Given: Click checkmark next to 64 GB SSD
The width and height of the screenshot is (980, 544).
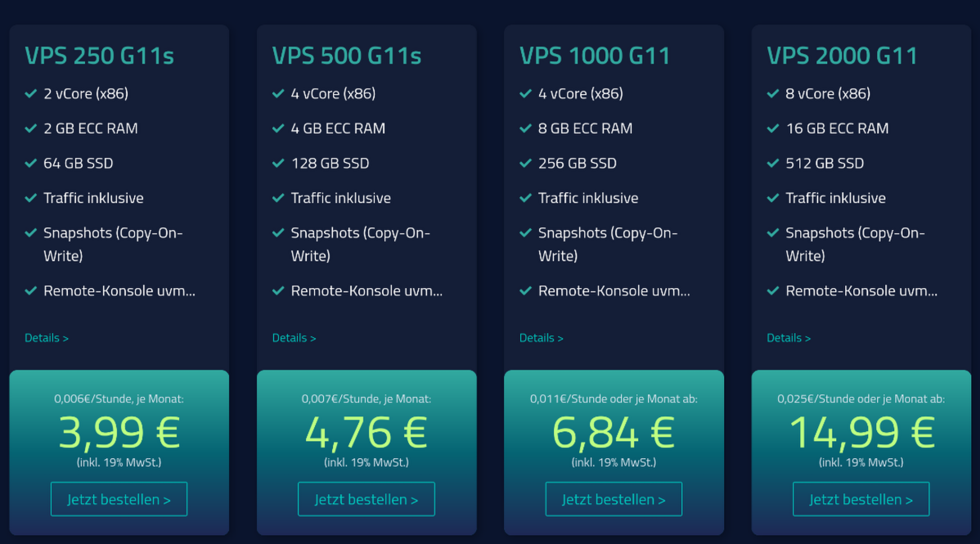Looking at the screenshot, I should [x=31, y=164].
